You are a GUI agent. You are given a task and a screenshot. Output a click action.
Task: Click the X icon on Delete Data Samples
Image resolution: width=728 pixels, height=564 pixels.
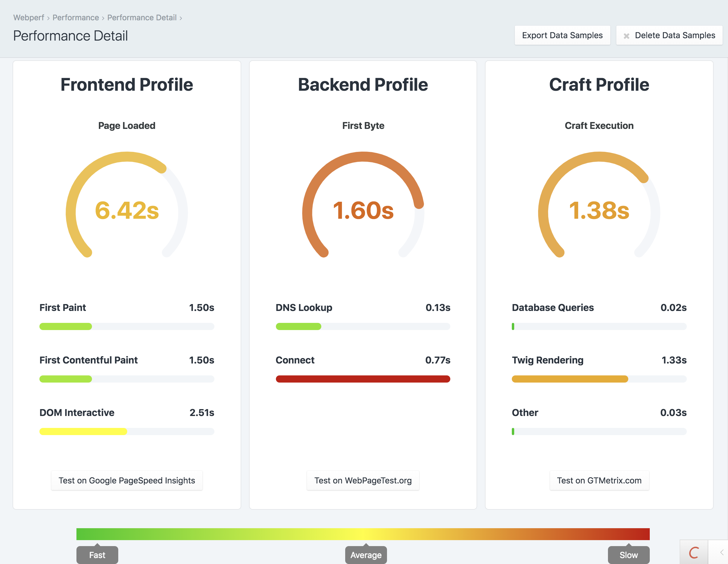pyautogui.click(x=626, y=36)
